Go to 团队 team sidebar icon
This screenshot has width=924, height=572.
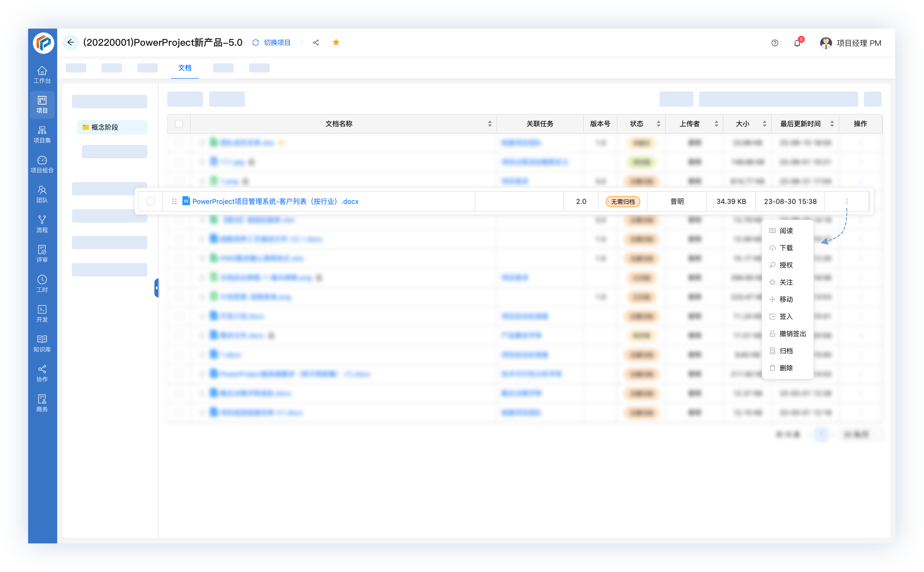(x=42, y=194)
